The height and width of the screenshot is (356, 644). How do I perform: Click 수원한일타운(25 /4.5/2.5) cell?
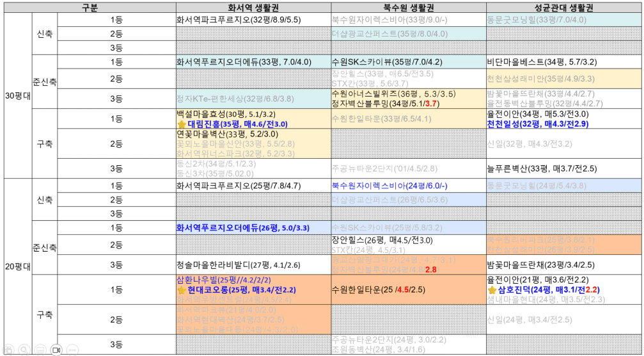[x=409, y=289]
